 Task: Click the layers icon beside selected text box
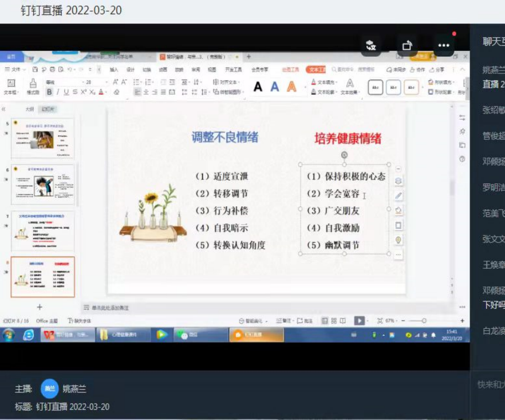point(399,181)
